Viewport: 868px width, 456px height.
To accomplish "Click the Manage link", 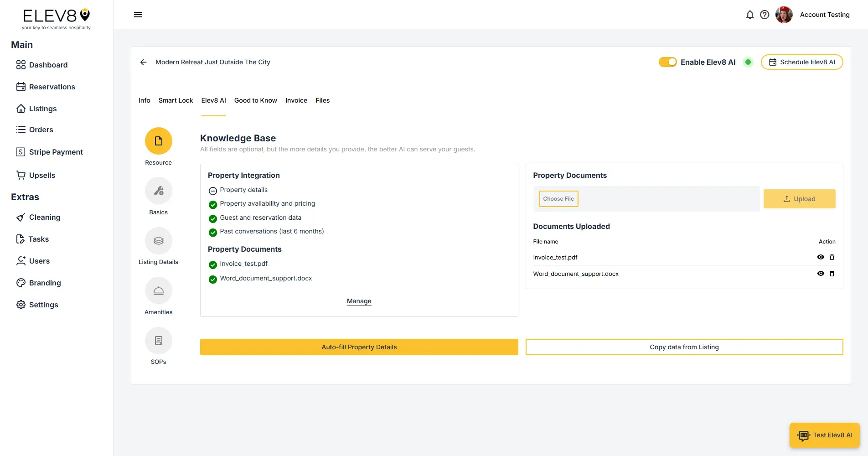I will click(x=359, y=301).
